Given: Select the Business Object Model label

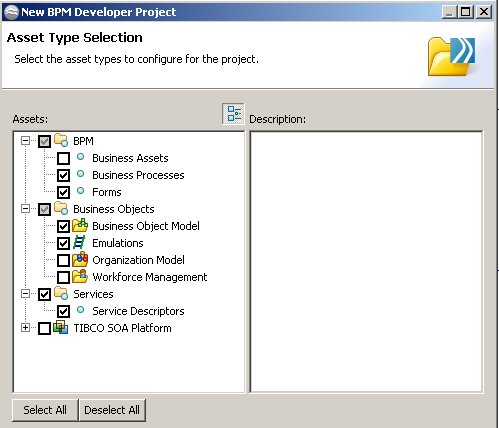Looking at the screenshot, I should [146, 226].
